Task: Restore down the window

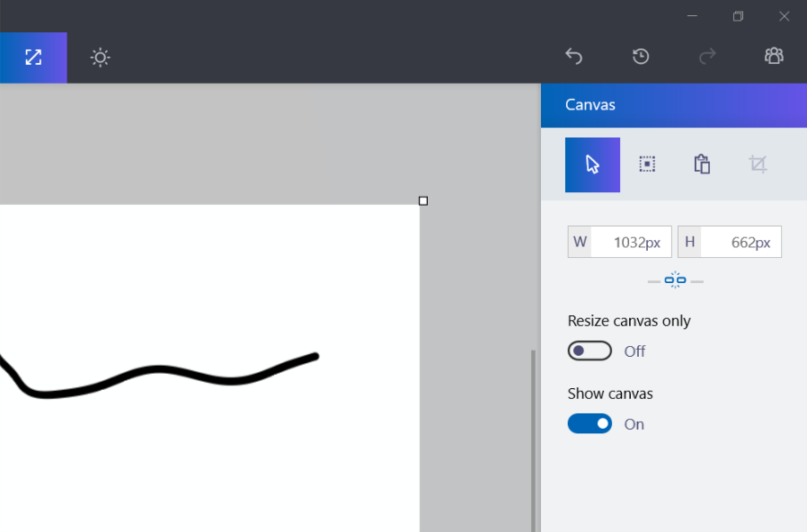Action: [x=738, y=16]
